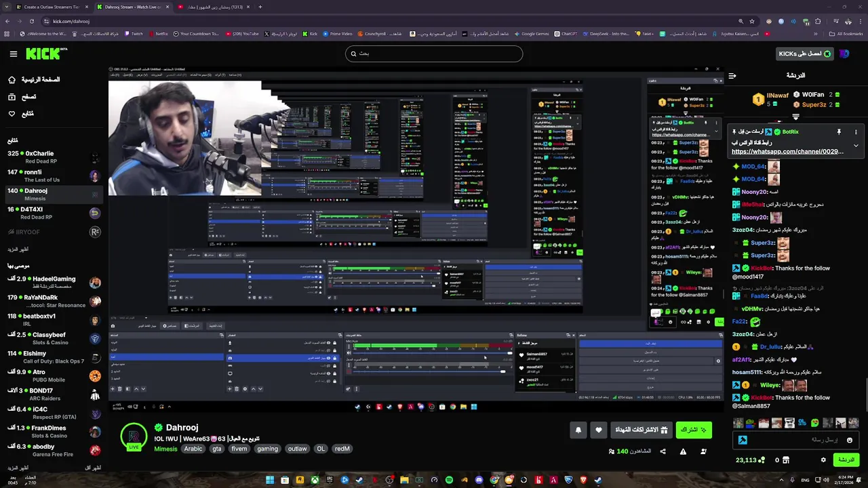This screenshot has height=488, width=868.
Task: Click احصل على KICKs button
Action: [805, 54]
